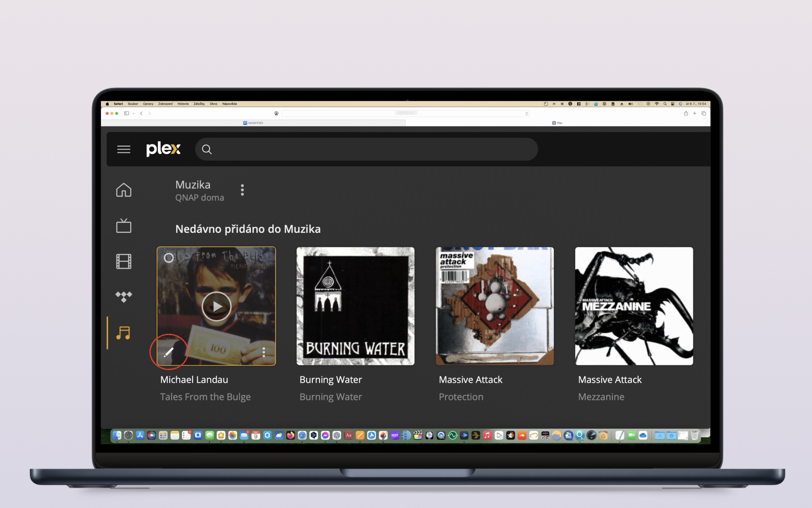Play Tales From the Bulge album
Viewport: 812px width, 508px height.
[216, 306]
